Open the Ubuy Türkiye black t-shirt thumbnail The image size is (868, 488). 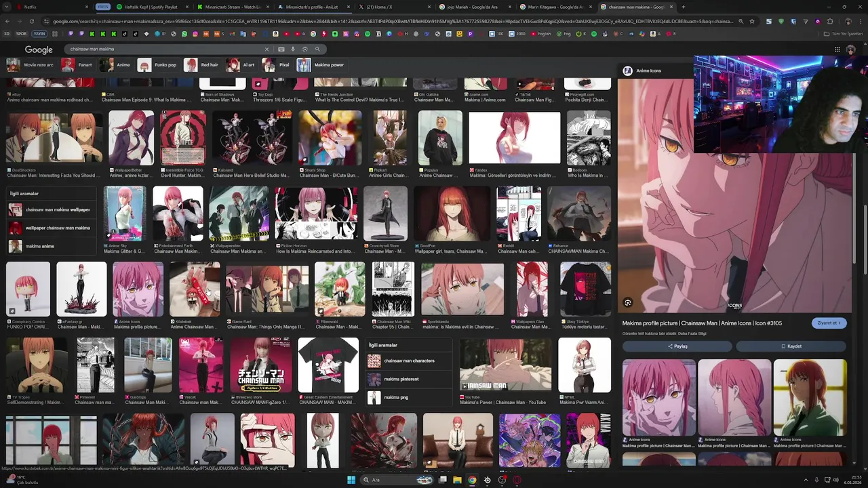click(585, 289)
